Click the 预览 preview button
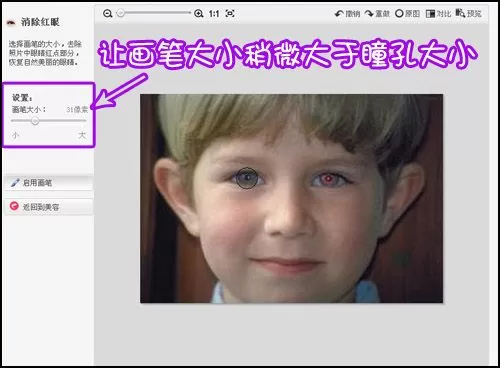 tap(469, 14)
